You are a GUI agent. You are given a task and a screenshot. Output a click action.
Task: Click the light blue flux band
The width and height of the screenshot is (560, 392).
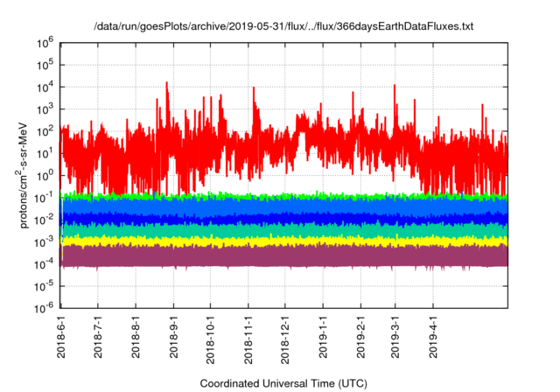[x=283, y=206]
